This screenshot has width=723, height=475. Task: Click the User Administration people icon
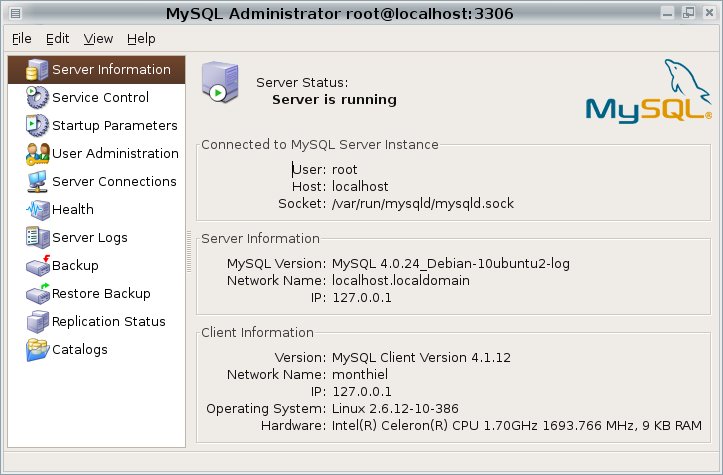click(x=37, y=154)
